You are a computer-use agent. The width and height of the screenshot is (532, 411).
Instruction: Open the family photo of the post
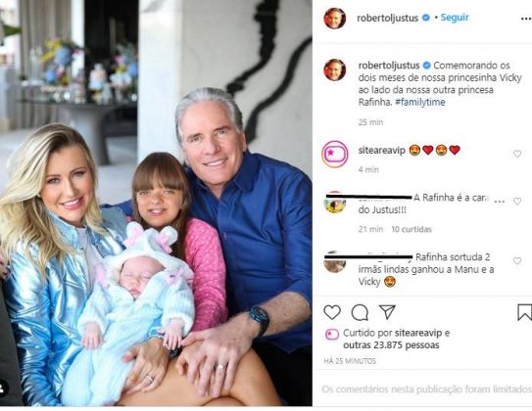pyautogui.click(x=156, y=203)
